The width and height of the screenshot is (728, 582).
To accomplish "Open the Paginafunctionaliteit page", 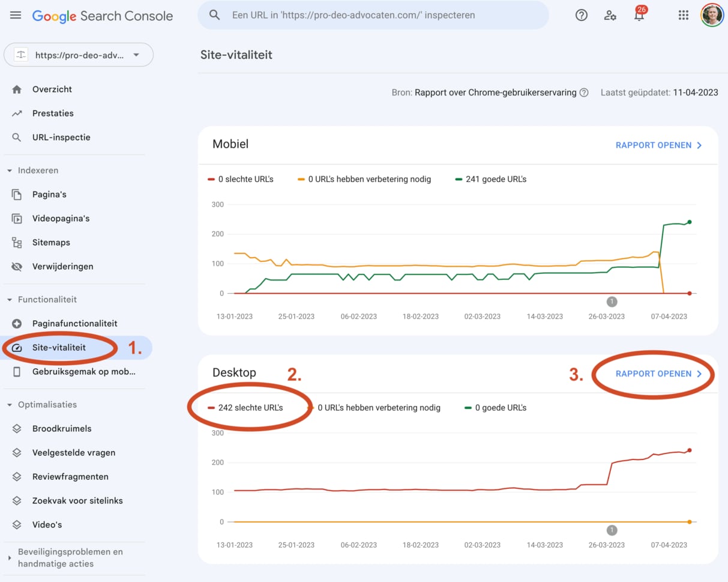I will point(75,324).
